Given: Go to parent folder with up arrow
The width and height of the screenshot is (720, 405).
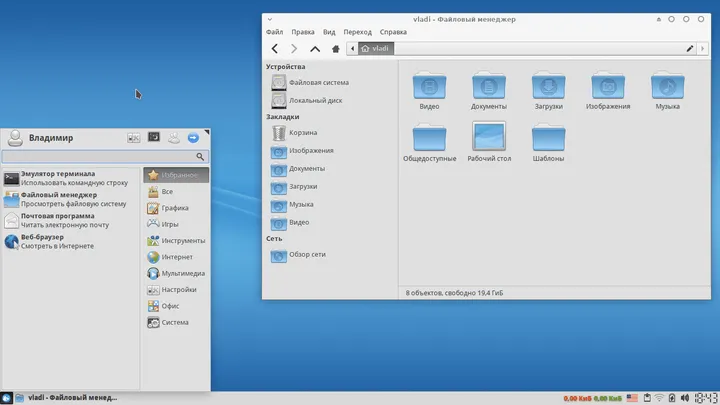Looking at the screenshot, I should [x=315, y=48].
